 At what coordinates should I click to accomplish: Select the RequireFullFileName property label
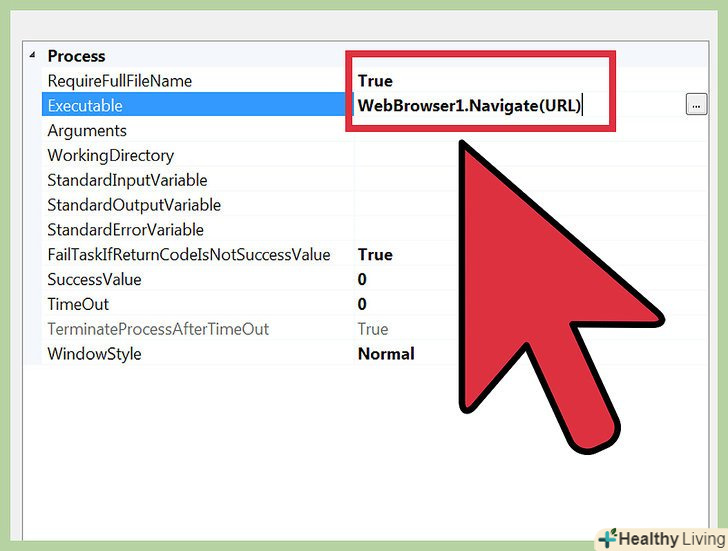119,81
